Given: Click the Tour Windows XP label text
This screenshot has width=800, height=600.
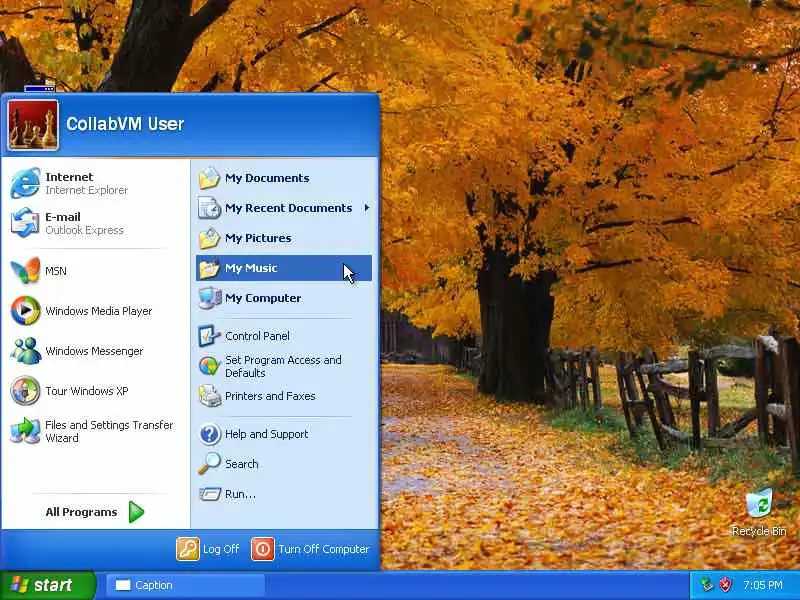Looking at the screenshot, I should (x=87, y=391).
